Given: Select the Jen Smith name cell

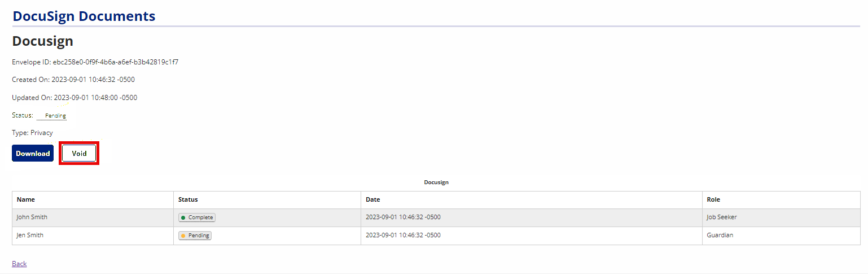Looking at the screenshot, I should [93, 236].
